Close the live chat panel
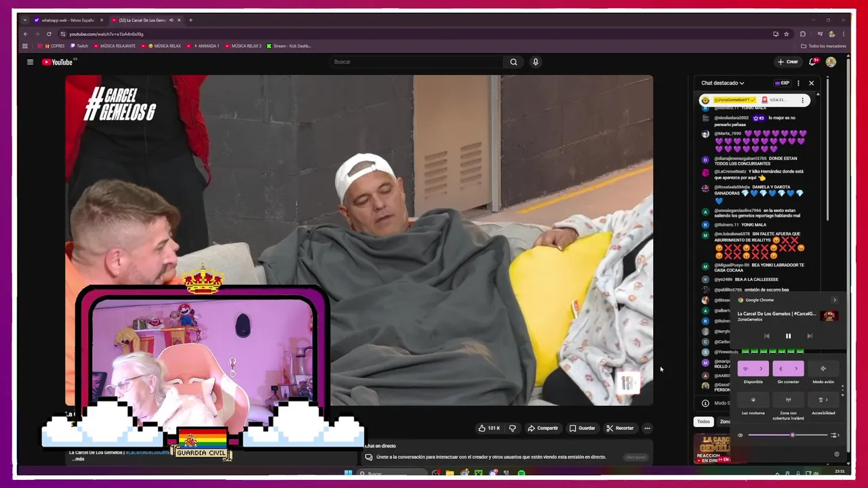 811,83
